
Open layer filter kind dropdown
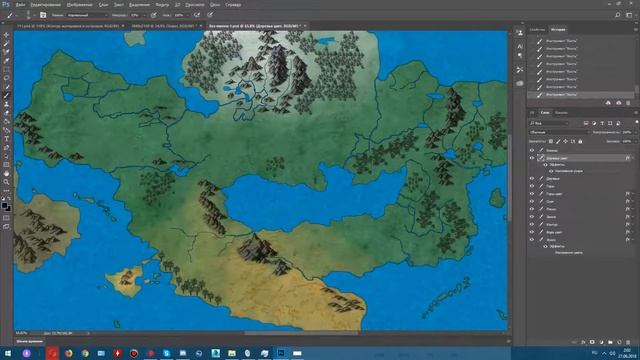point(549,123)
